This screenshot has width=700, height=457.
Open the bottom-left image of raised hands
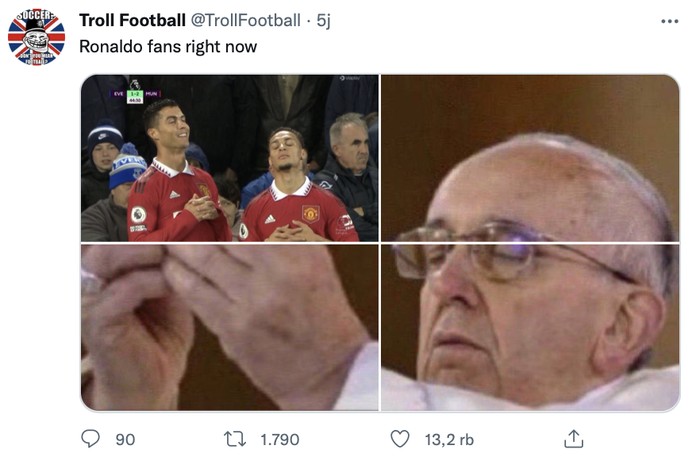pos(229,328)
